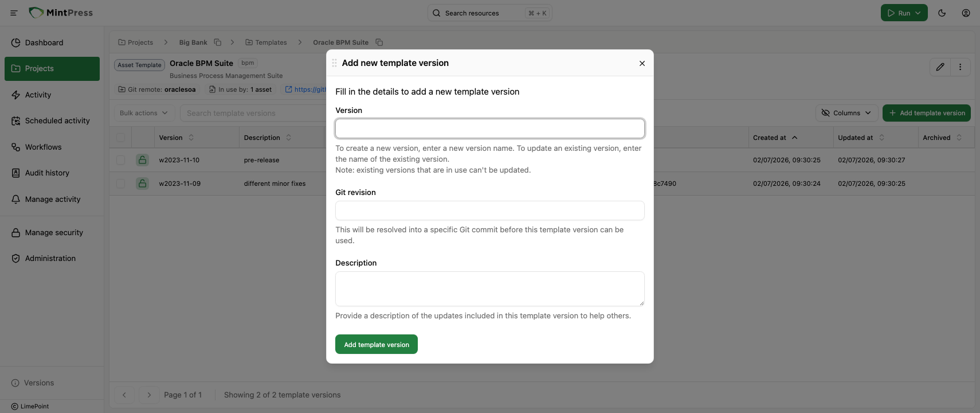Open the Columns visibility dropdown

[x=846, y=113]
